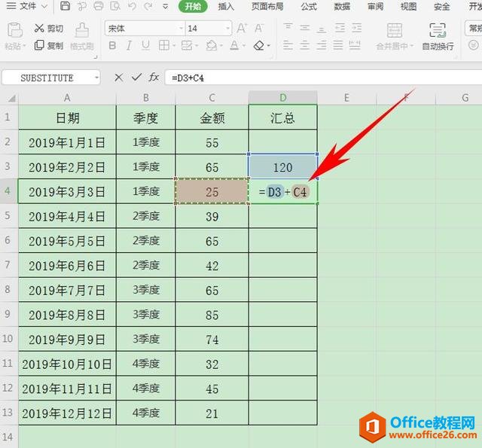The height and width of the screenshot is (448, 482).
Task: Click the 粘贴 paste icon
Action: click(15, 30)
